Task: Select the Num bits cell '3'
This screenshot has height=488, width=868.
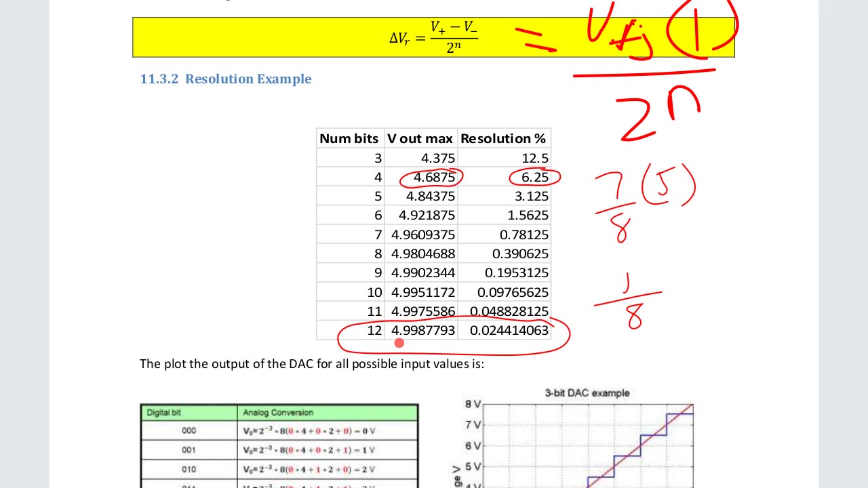Action: 378,158
